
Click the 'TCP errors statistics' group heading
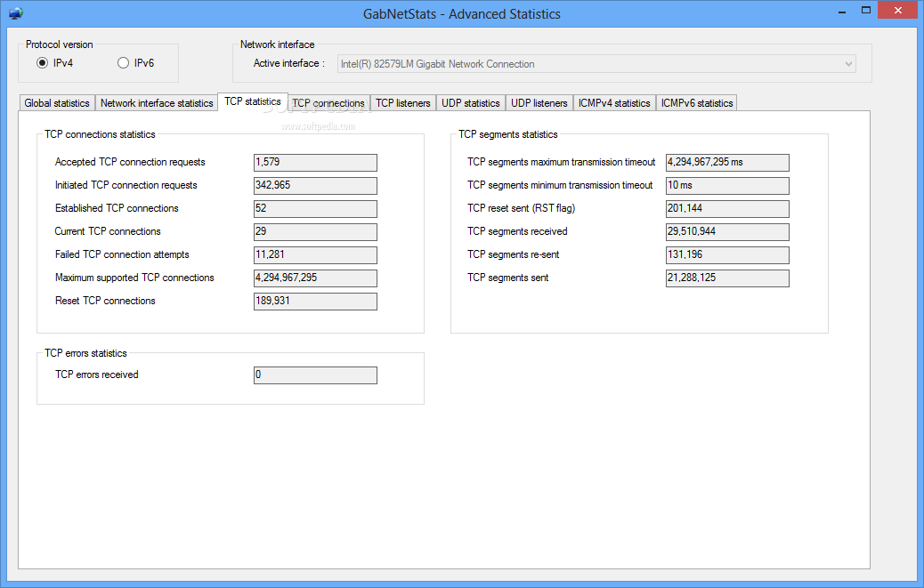[85, 353]
